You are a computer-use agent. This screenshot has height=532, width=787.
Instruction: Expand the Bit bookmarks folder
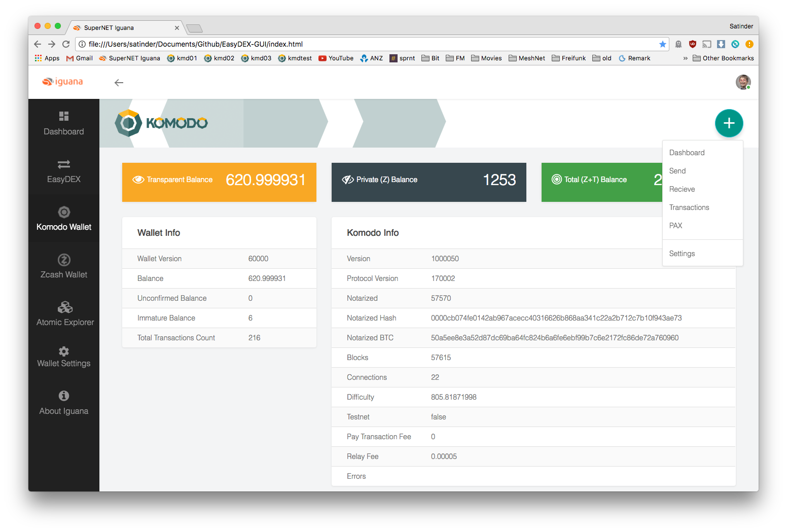(431, 58)
